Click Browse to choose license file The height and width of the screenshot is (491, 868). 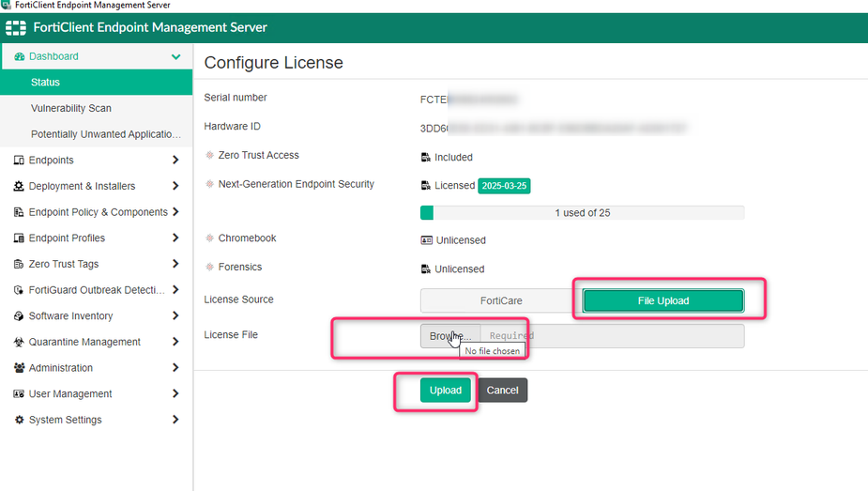click(x=450, y=336)
